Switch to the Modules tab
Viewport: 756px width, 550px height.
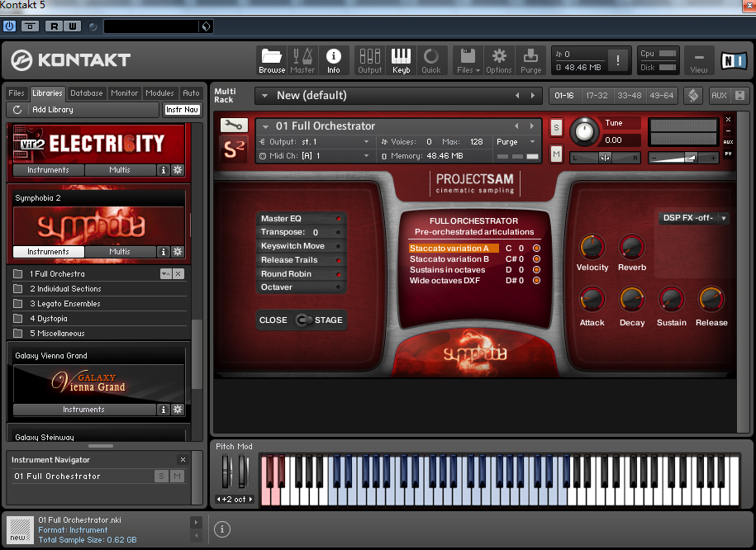coord(159,93)
